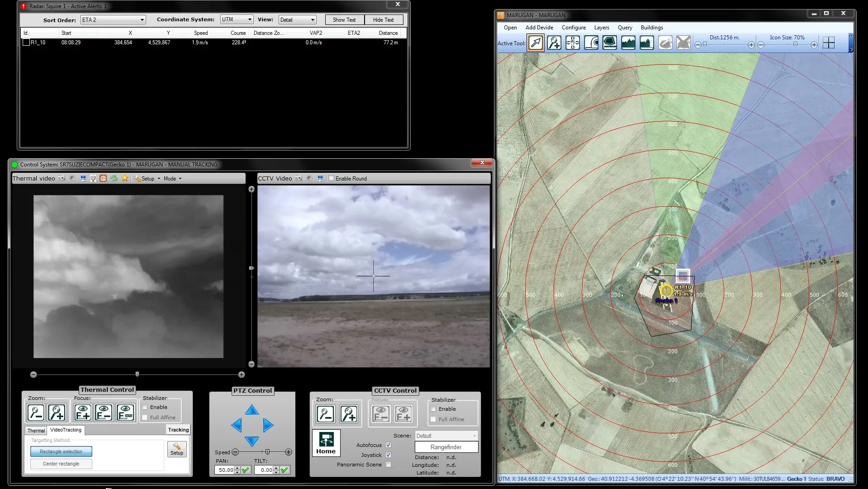Toggle the Joystick checkbox
The height and width of the screenshot is (489, 868).
(x=388, y=455)
